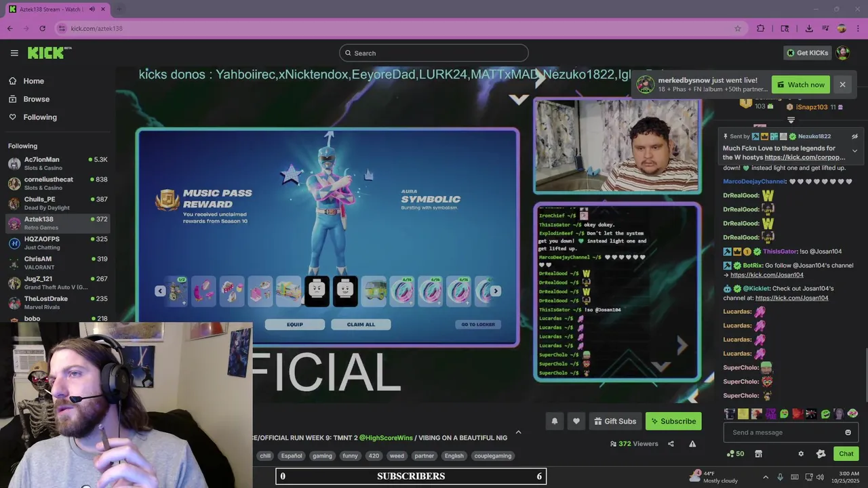Click first emote in quick emote bar

coord(730,413)
